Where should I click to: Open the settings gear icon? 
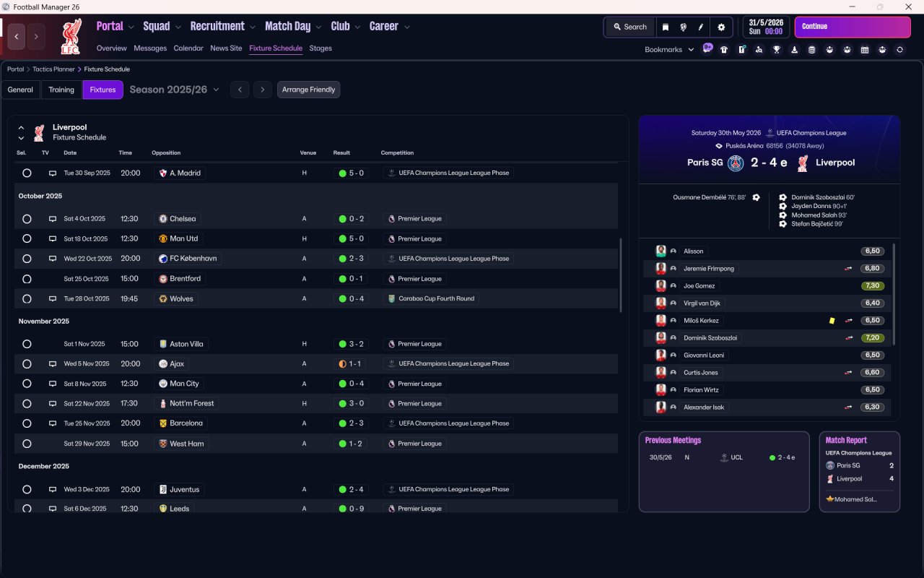point(720,27)
